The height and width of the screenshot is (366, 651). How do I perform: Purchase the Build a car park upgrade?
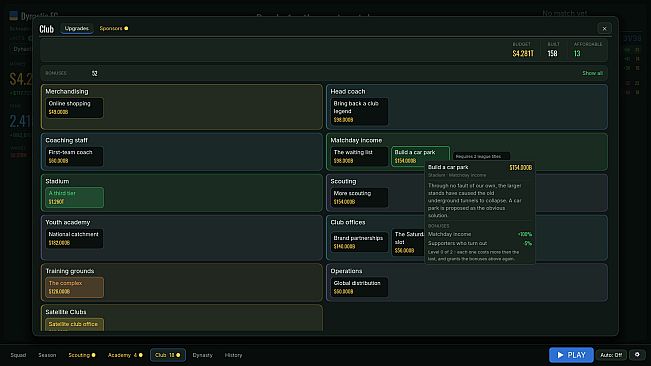click(420, 156)
